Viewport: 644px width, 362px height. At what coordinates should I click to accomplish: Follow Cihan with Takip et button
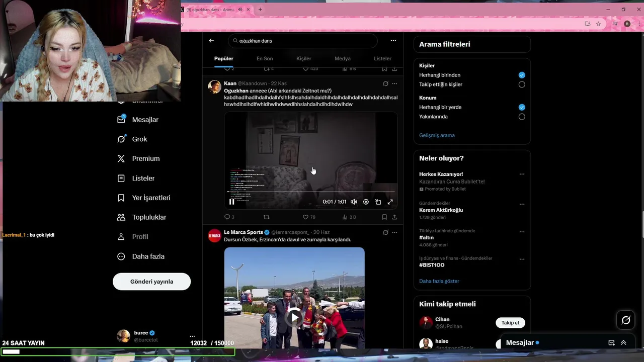(x=510, y=323)
